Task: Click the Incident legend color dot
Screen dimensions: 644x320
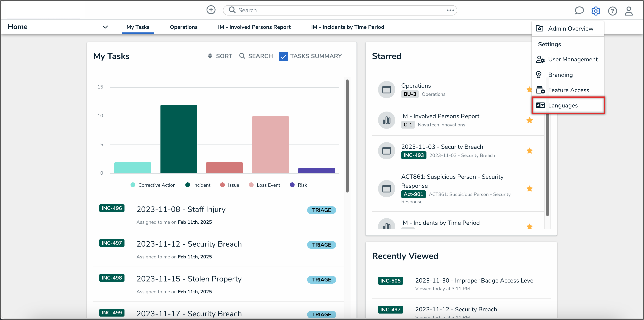Action: click(188, 185)
